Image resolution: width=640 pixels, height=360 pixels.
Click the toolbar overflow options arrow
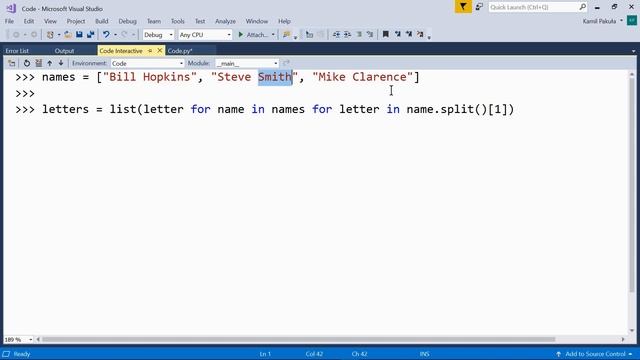coord(429,37)
